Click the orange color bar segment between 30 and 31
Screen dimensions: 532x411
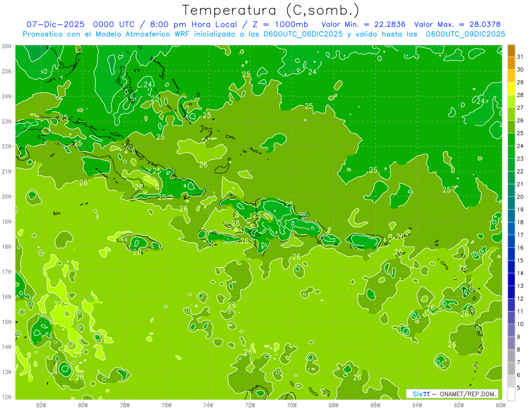tap(511, 63)
